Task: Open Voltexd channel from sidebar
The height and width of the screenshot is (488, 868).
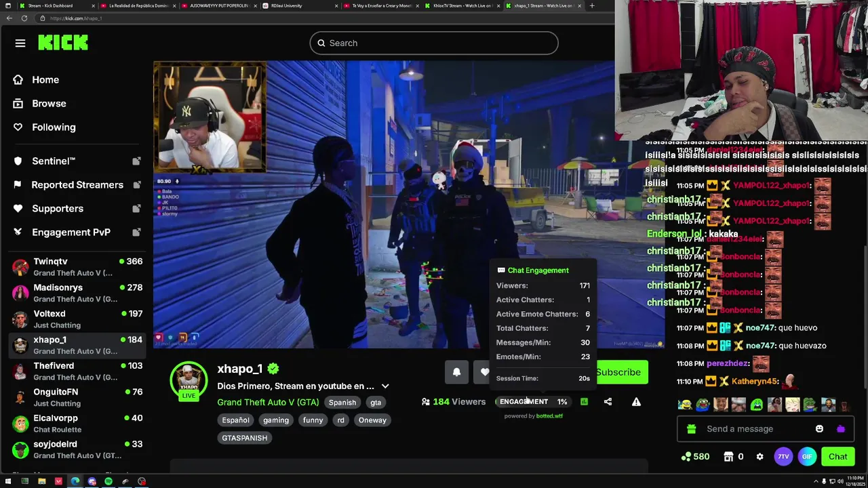Action: click(x=77, y=319)
